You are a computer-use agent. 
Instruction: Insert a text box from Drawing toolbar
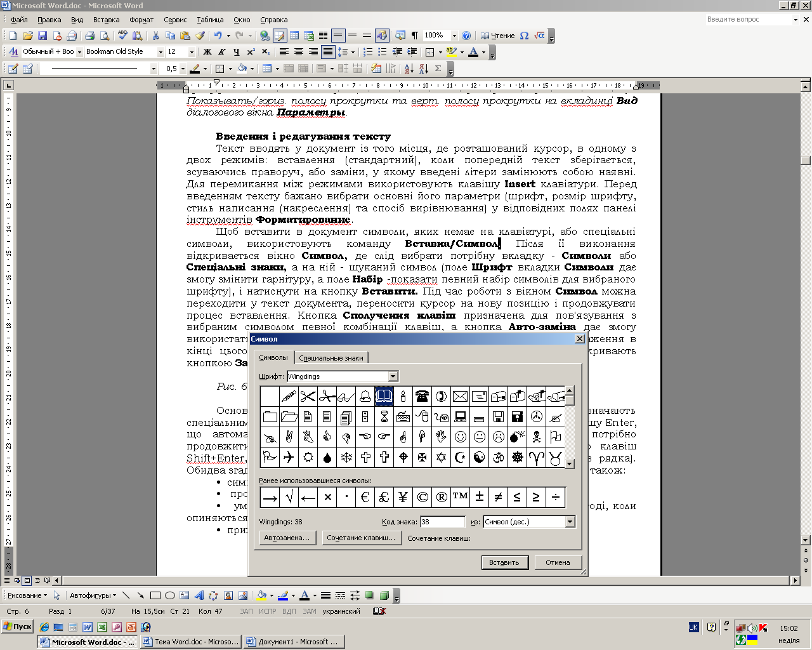click(x=184, y=595)
